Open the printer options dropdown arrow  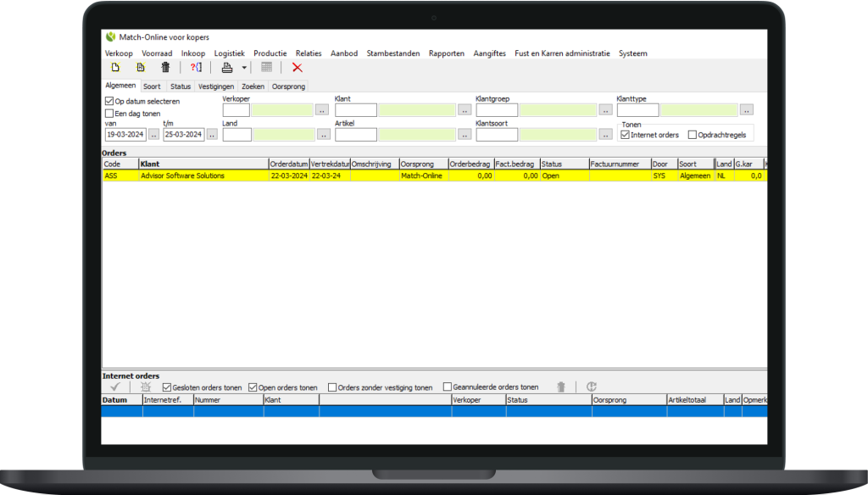[x=244, y=68]
